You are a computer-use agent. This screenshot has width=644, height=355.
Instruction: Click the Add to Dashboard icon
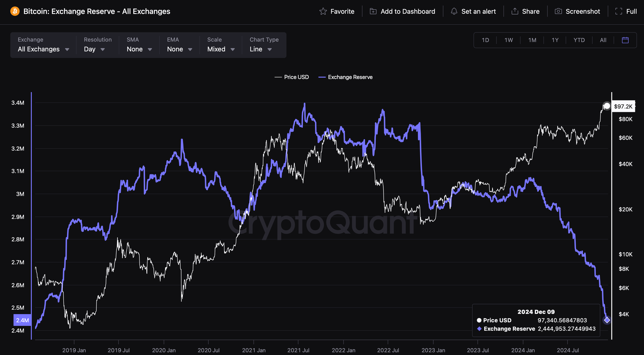373,12
